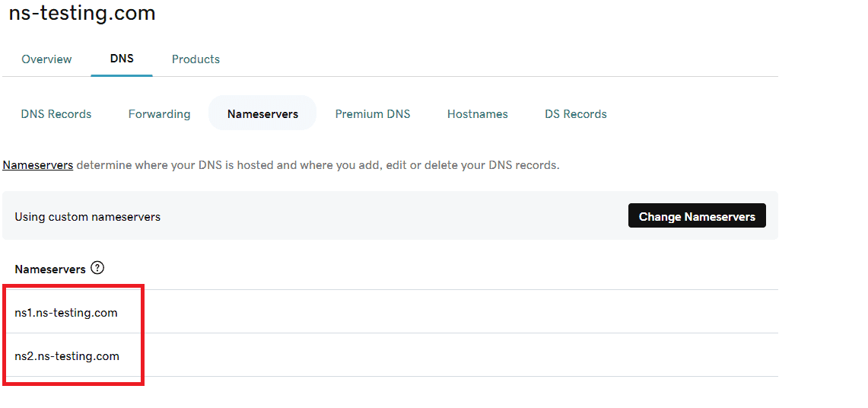Click the ns-testing.com domain title
The height and width of the screenshot is (408, 868).
[x=82, y=13]
